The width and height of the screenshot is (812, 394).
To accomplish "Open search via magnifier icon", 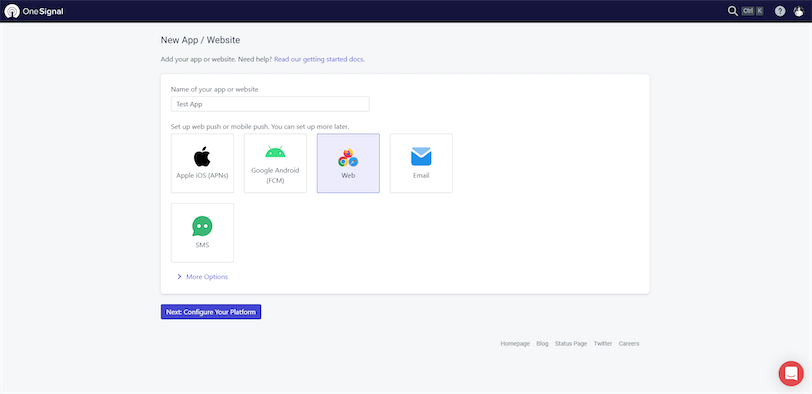I will click(x=732, y=11).
